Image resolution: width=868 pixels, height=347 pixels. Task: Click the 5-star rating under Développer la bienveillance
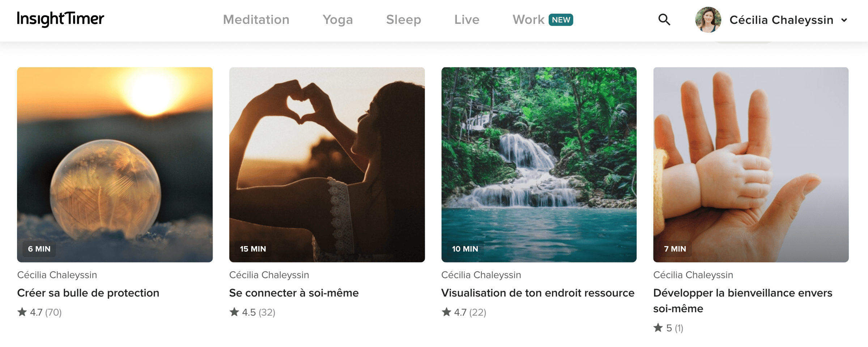coord(668,328)
